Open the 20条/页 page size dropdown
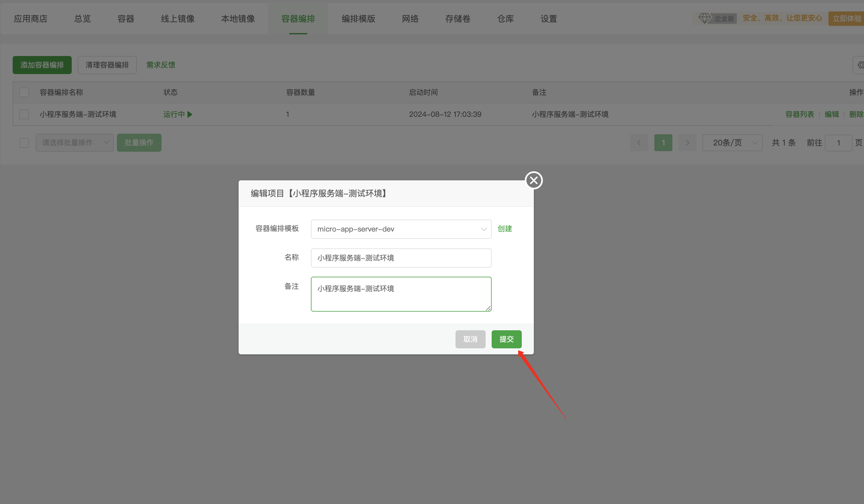This screenshot has width=864, height=504. (732, 142)
